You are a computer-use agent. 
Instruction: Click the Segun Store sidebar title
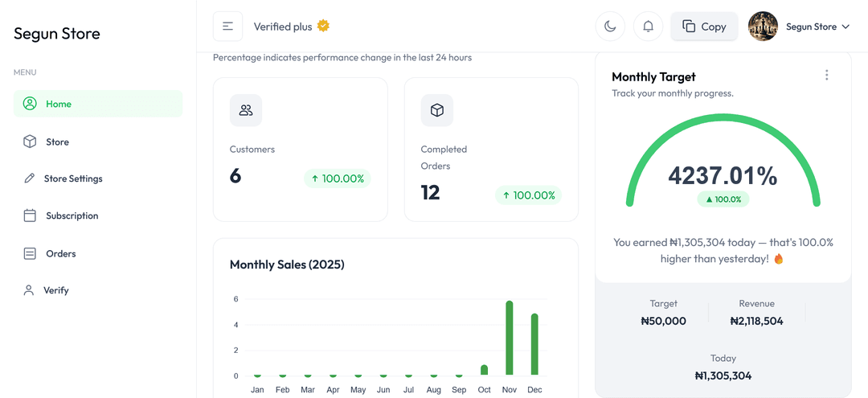pos(56,34)
